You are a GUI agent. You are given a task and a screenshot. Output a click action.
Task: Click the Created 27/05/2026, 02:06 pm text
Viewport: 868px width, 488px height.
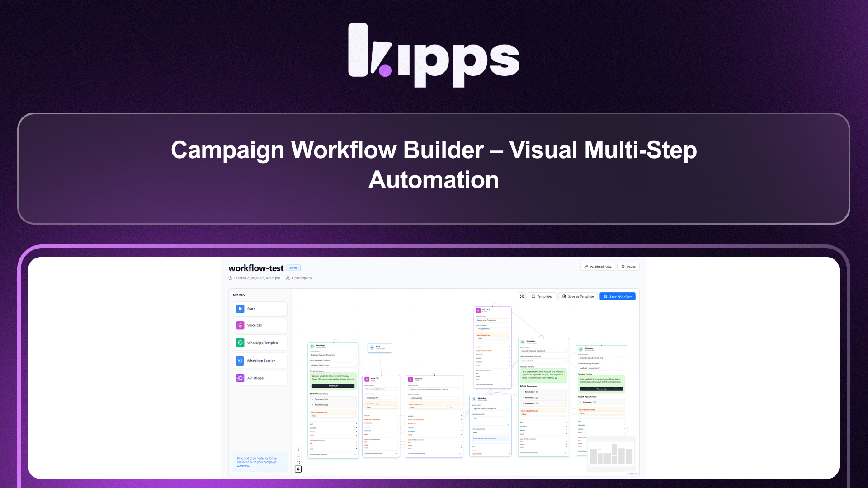(257, 278)
